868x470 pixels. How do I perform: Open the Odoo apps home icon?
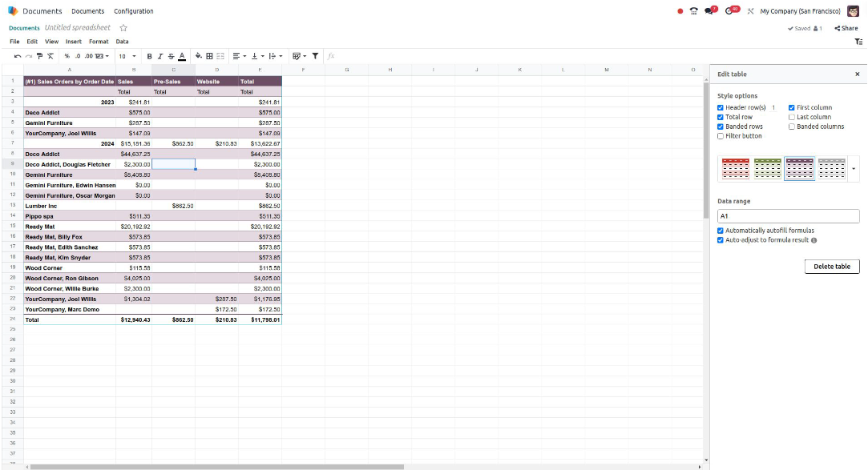(x=13, y=11)
